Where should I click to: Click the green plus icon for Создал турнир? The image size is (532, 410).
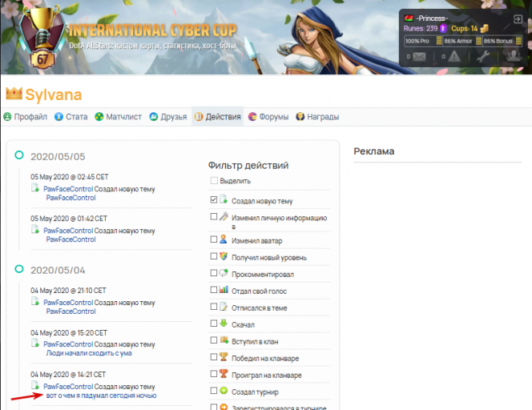[224, 390]
